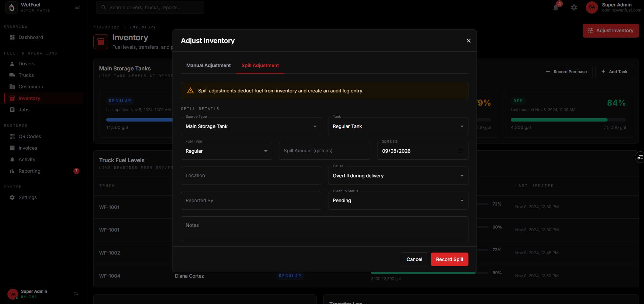Click the Jobs clipboard icon in sidebar
Image resolution: width=644 pixels, height=304 pixels.
(12, 110)
